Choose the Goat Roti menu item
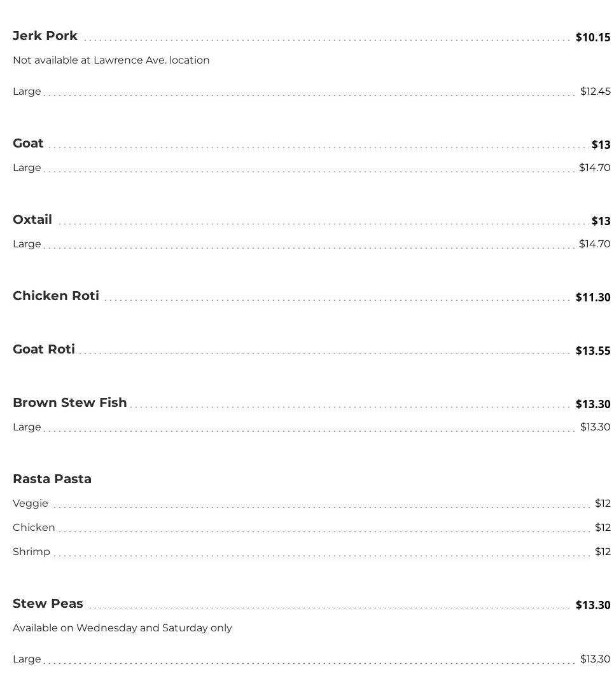The image size is (614, 700). 44,350
